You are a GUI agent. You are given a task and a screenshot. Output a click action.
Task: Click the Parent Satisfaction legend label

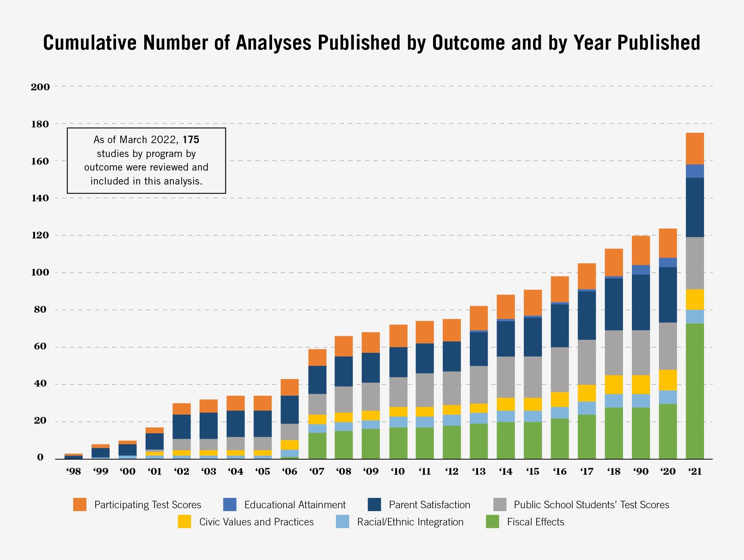(x=429, y=505)
